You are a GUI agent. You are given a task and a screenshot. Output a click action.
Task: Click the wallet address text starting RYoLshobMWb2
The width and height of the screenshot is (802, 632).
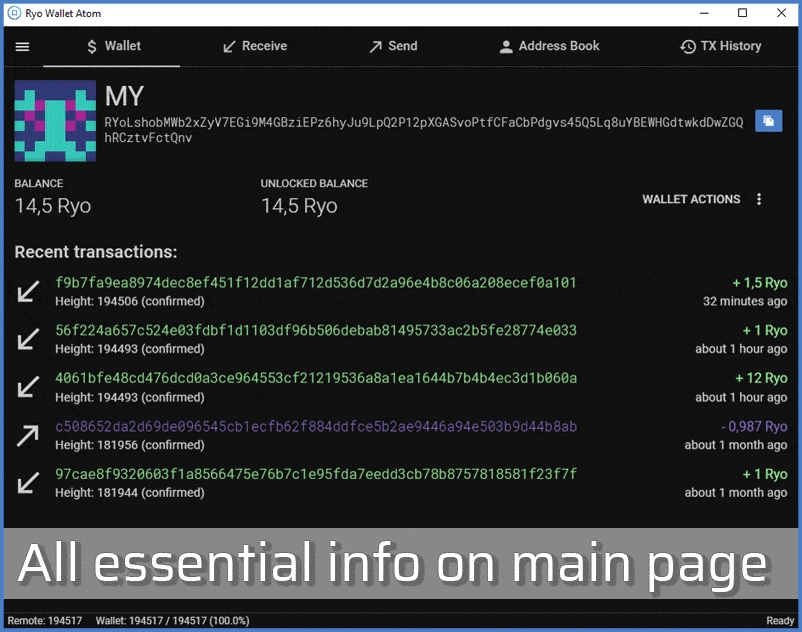point(424,130)
